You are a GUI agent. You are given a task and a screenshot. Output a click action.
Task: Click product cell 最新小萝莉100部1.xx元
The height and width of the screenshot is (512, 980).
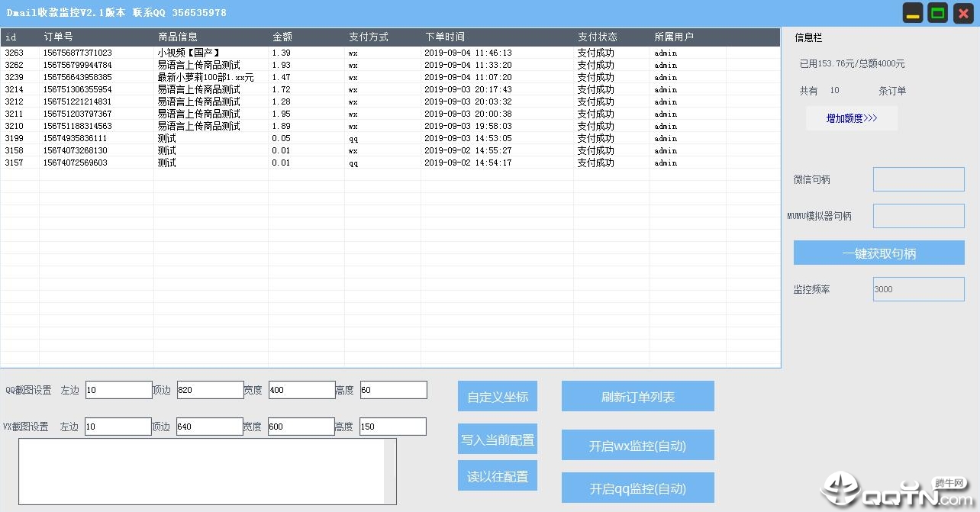click(206, 77)
